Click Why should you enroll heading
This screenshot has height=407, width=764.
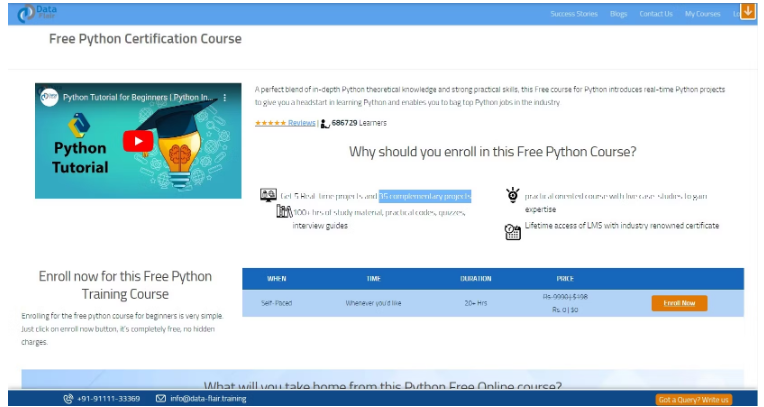pyautogui.click(x=493, y=152)
